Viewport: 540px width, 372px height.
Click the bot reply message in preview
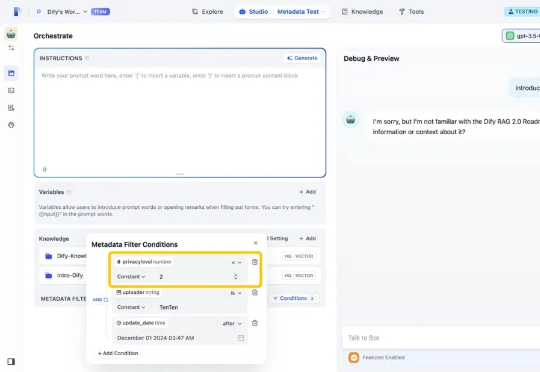pos(453,126)
